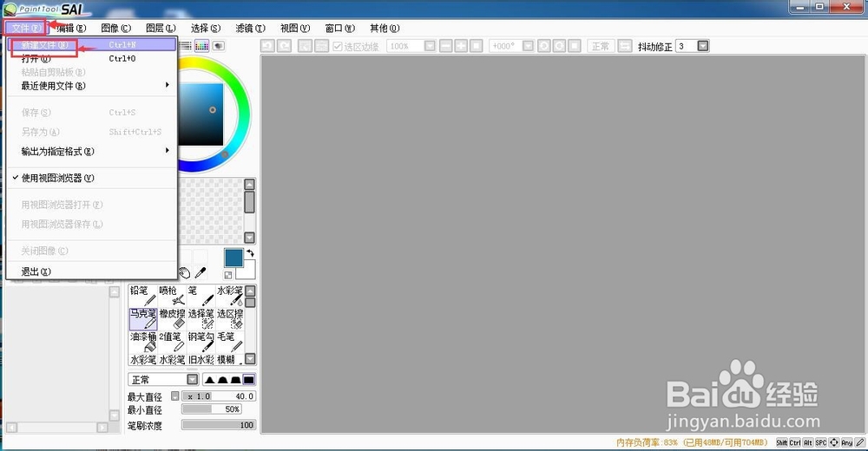
Task: Toggle the SPC key indicator
Action: click(x=821, y=442)
